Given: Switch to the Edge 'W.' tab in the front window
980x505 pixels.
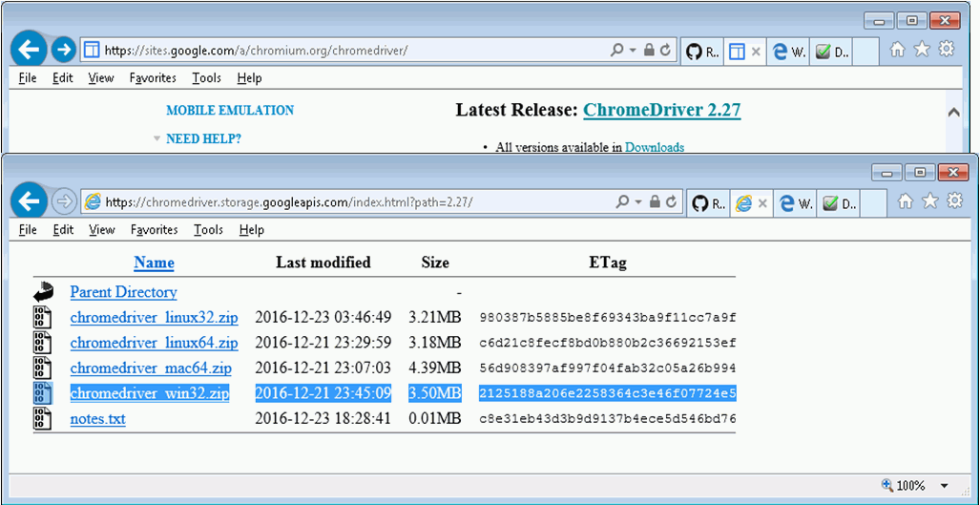Looking at the screenshot, I should tap(793, 202).
